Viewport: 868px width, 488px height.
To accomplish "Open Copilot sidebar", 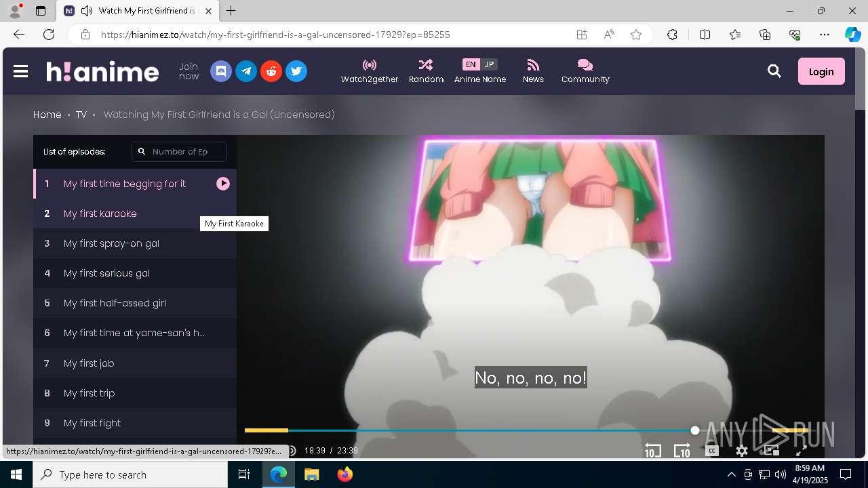I will (x=852, y=35).
